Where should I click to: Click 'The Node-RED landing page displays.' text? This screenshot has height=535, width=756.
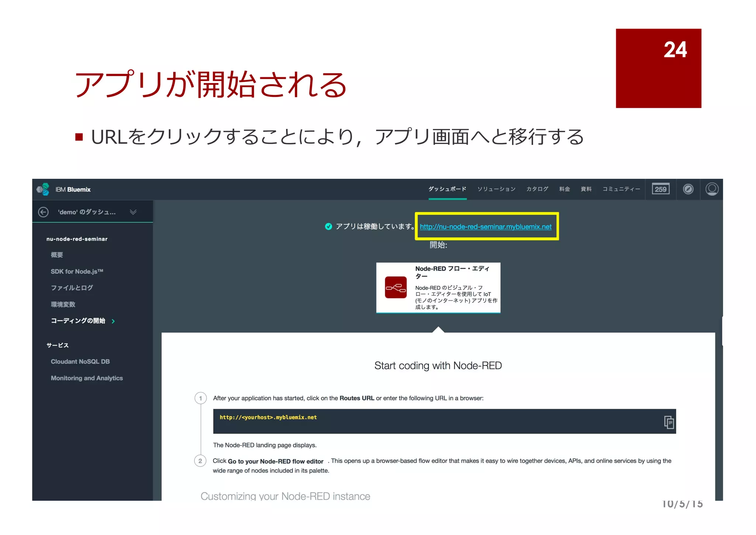[265, 445]
